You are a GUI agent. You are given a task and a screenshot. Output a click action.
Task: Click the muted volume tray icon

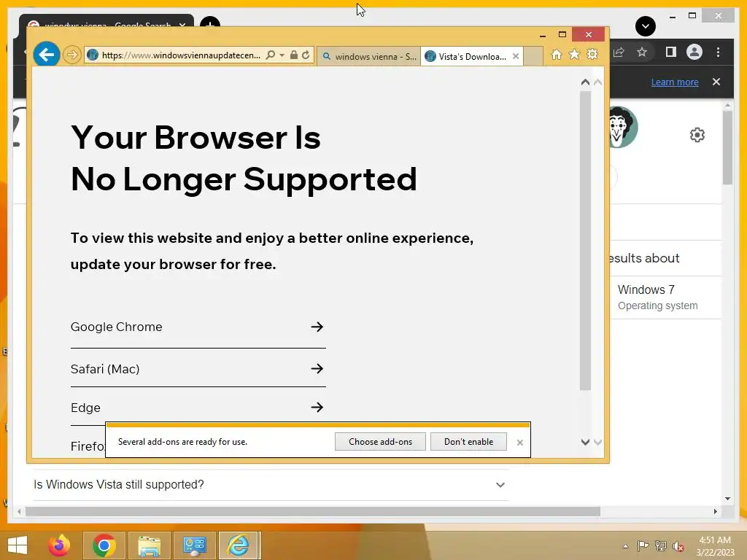678,546
